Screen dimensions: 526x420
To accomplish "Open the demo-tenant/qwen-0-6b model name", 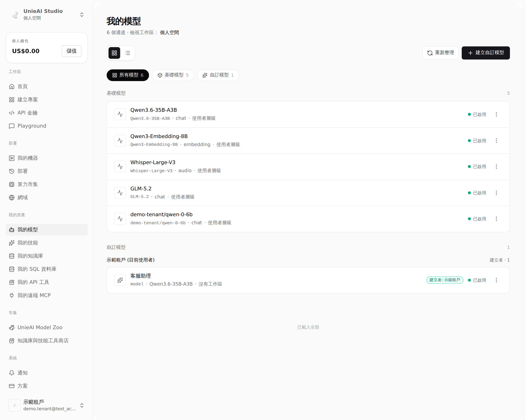I will [x=161, y=215].
